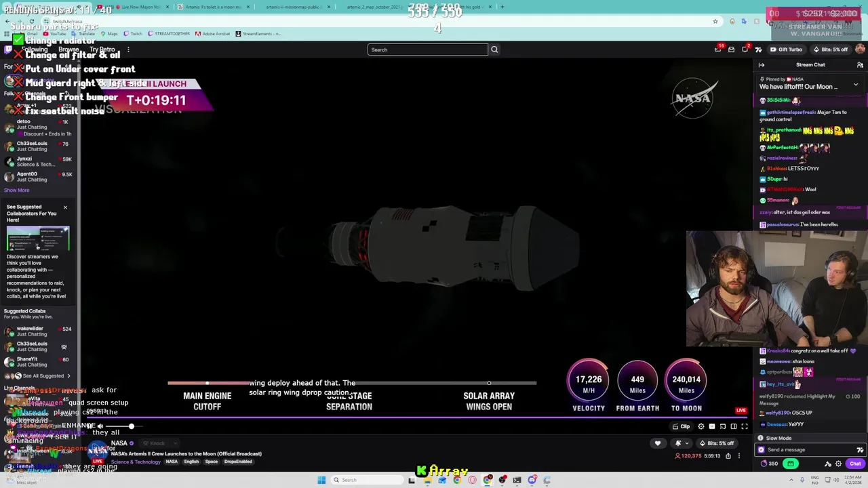Expand Show More in followed channels

17,190
